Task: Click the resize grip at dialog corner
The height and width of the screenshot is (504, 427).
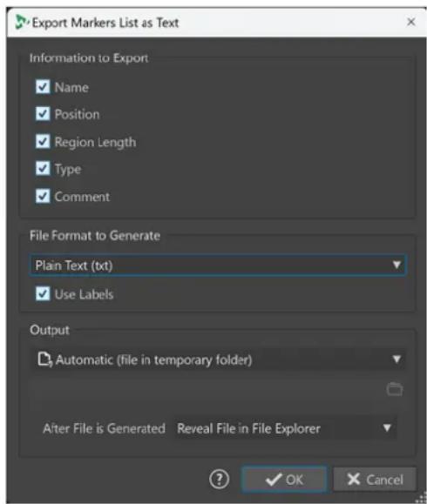Action: coord(422,497)
